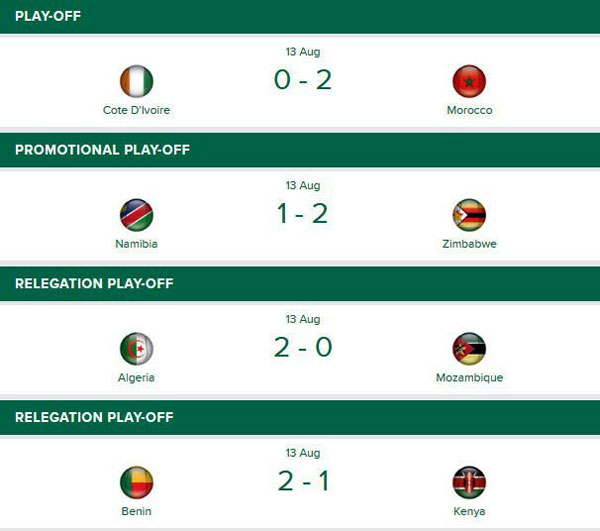Click the Kenya flag icon
The height and width of the screenshot is (531, 600).
(469, 482)
